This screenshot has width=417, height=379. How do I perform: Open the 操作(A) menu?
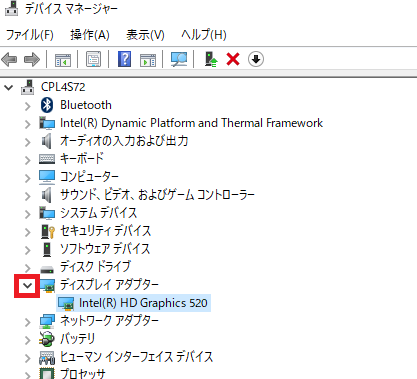click(x=90, y=35)
